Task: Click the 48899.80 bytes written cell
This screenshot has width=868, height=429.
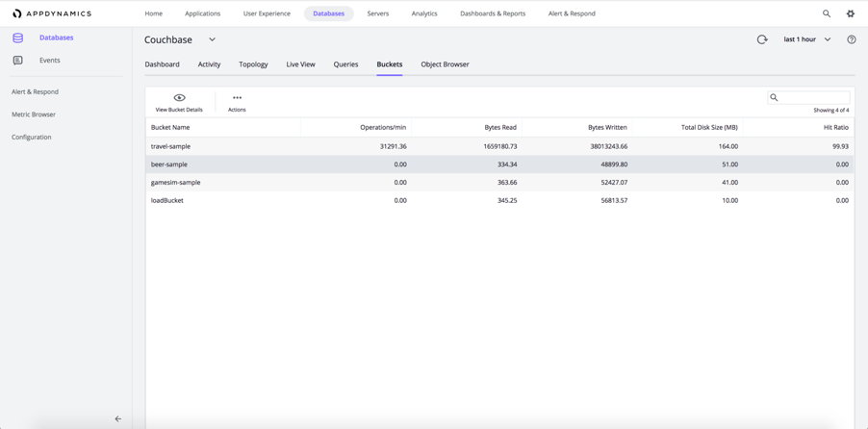Action: click(613, 164)
